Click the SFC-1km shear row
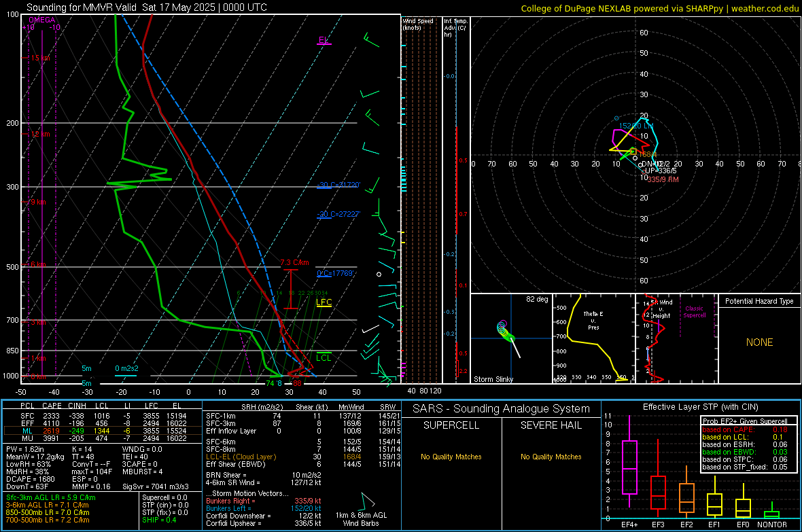The width and height of the screenshot is (802, 532). [303, 416]
